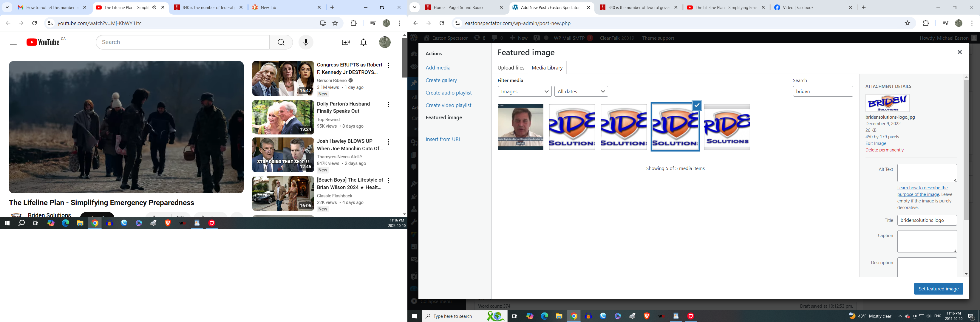Close Featured image dialog with X
The height and width of the screenshot is (322, 980).
tap(959, 52)
